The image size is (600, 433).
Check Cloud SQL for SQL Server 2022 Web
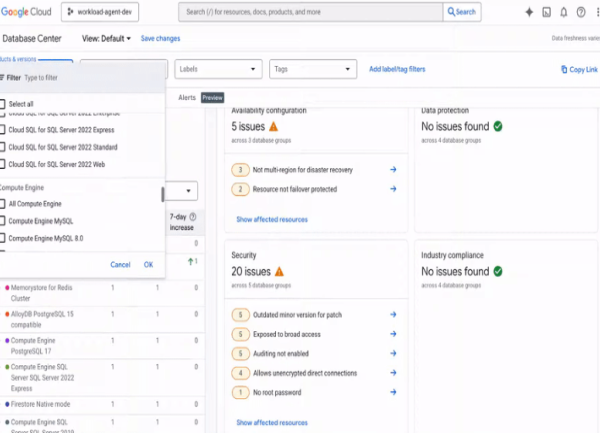(2, 164)
